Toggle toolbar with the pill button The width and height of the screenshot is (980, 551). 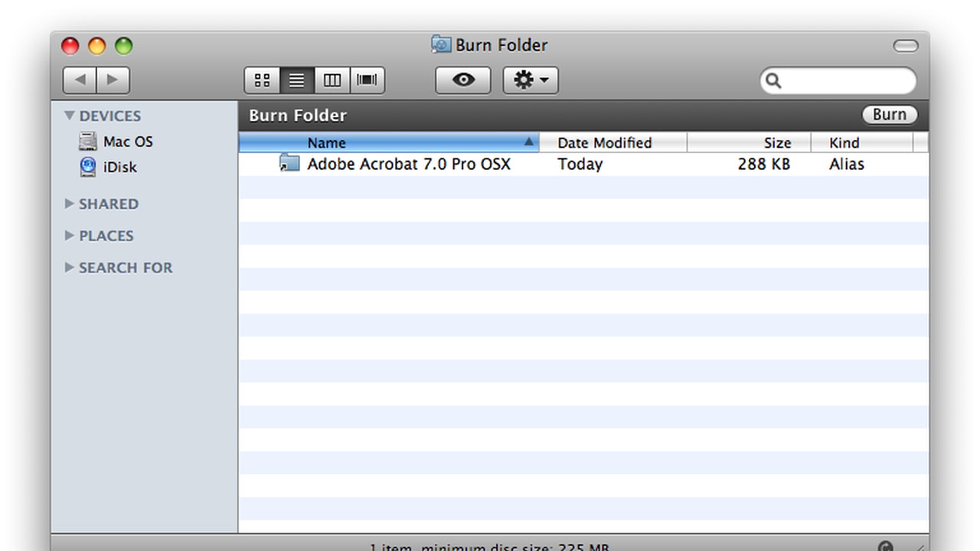point(906,46)
